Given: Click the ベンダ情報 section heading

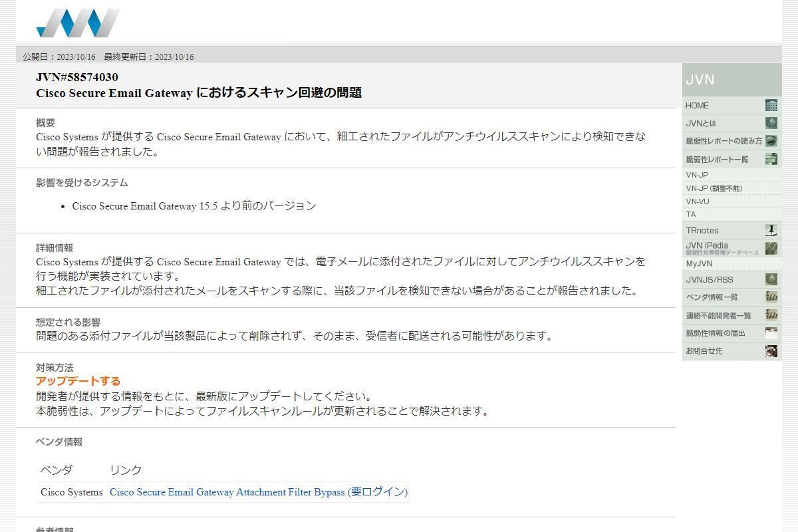Looking at the screenshot, I should tap(59, 442).
